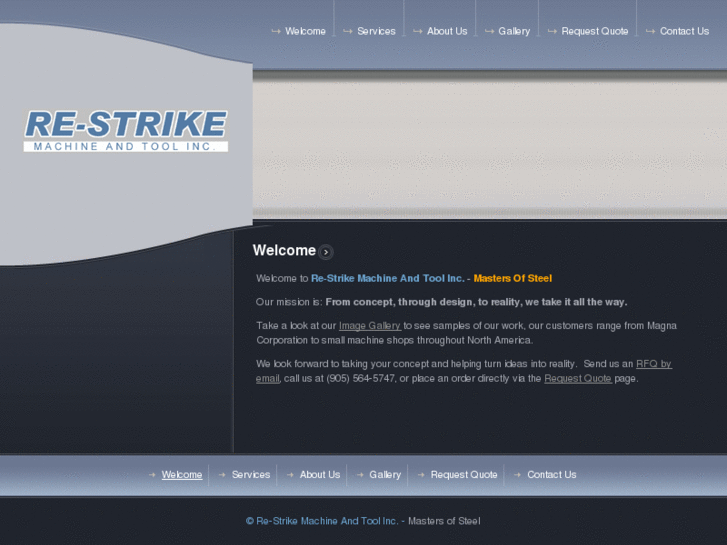This screenshot has width=727, height=545.
Task: Open Request Quote in footer navigation
Action: pos(464,474)
